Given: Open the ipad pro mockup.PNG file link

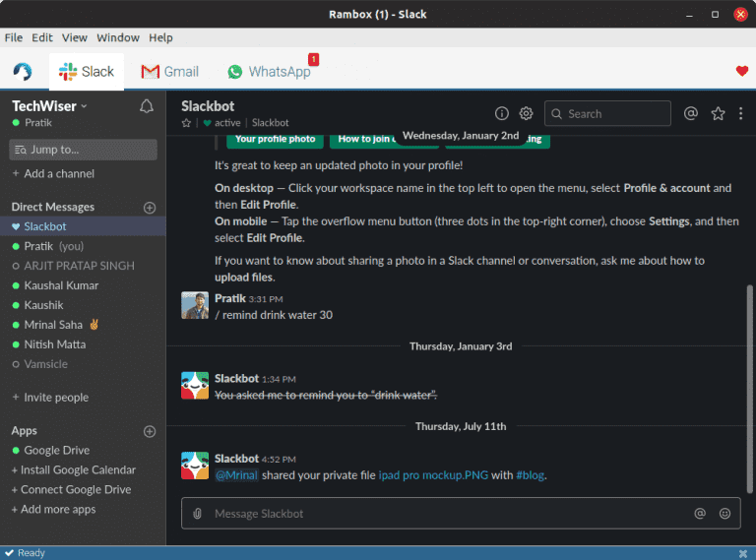Looking at the screenshot, I should click(433, 475).
